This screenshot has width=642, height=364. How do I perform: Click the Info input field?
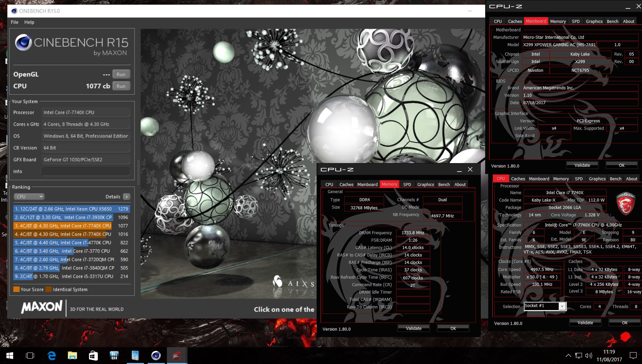coord(86,171)
